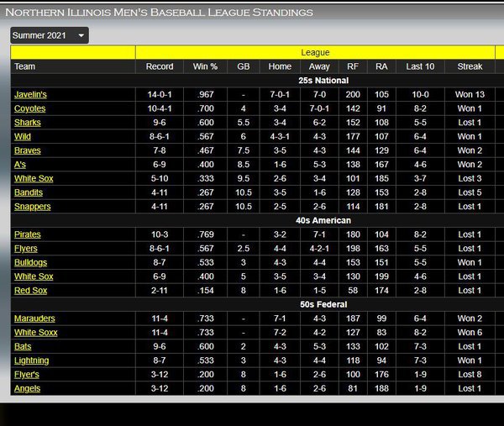Open the Angels team link
The height and width of the screenshot is (426, 504).
(27, 388)
